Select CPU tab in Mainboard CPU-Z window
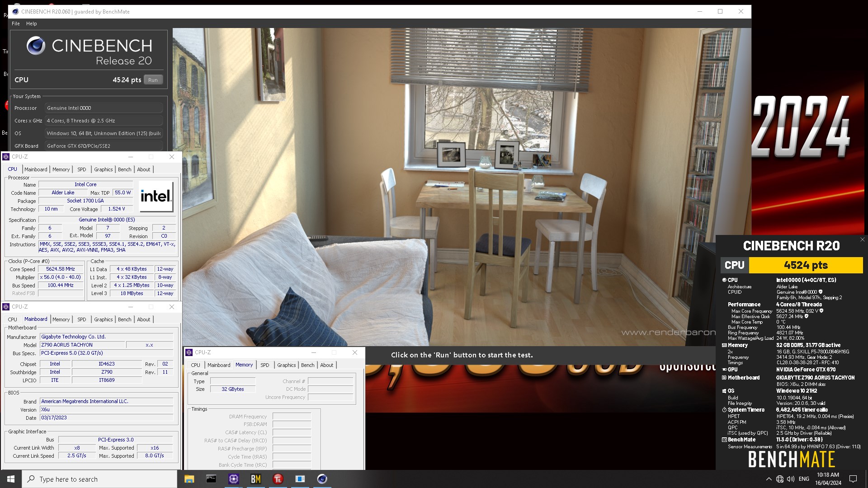 [13, 319]
